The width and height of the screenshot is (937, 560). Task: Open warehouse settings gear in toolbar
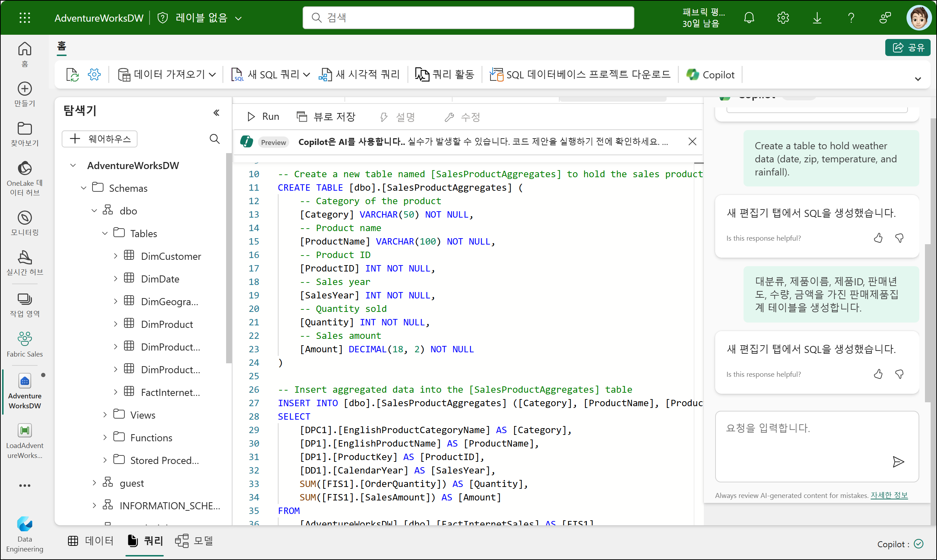[94, 75]
